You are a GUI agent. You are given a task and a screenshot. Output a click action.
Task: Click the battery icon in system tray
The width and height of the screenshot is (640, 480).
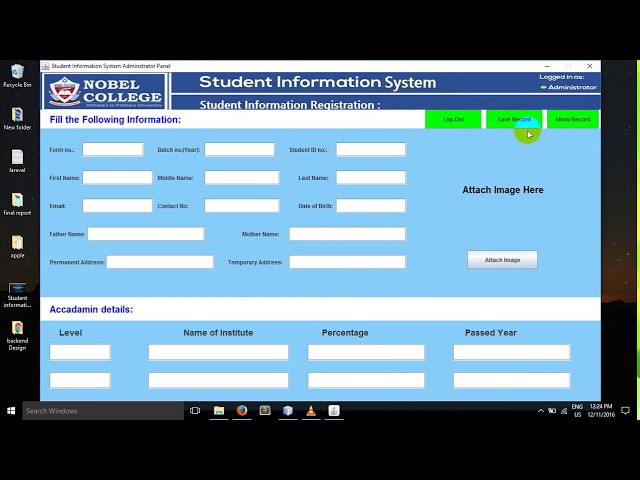click(x=552, y=411)
